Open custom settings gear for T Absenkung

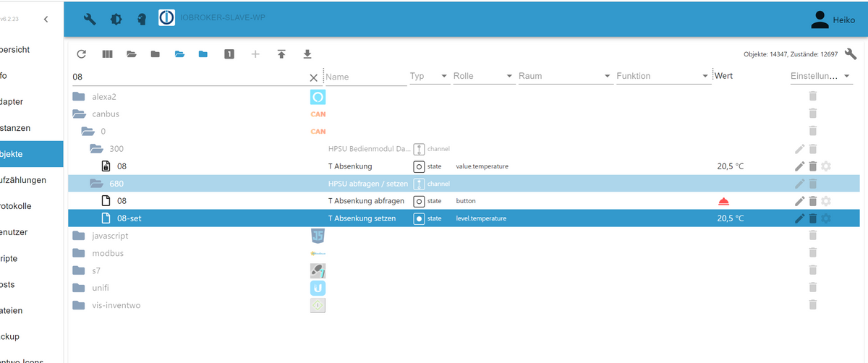click(826, 166)
